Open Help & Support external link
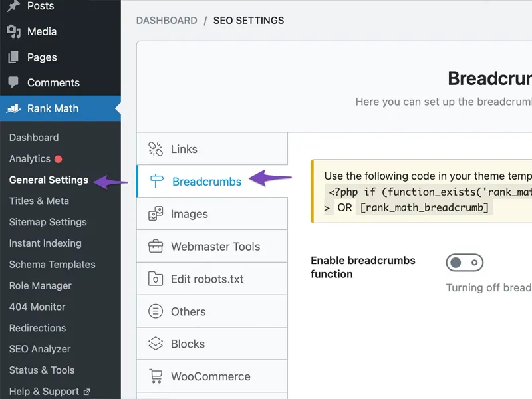The image size is (532, 399). tap(45, 392)
